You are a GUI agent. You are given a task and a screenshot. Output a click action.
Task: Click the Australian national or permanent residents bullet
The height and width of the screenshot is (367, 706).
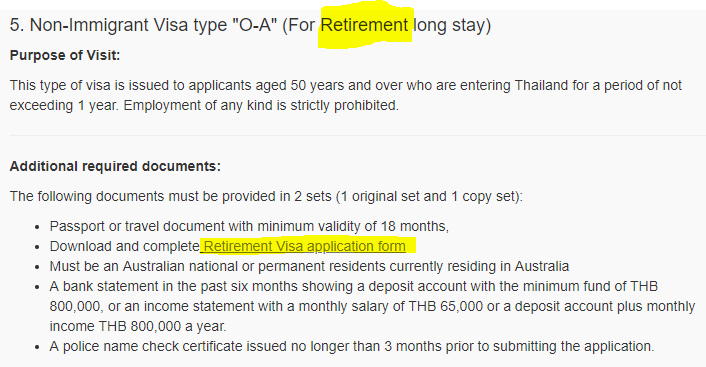click(x=309, y=266)
